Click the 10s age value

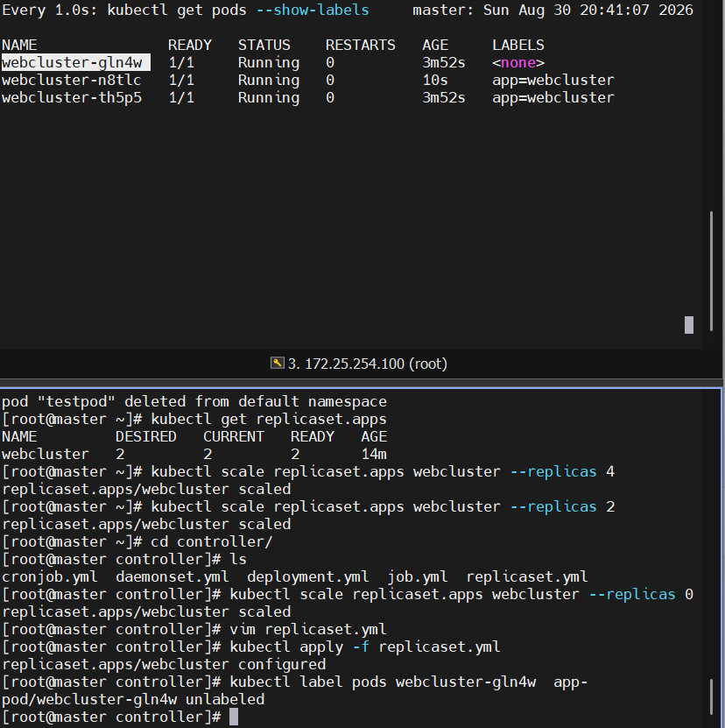pyautogui.click(x=435, y=80)
